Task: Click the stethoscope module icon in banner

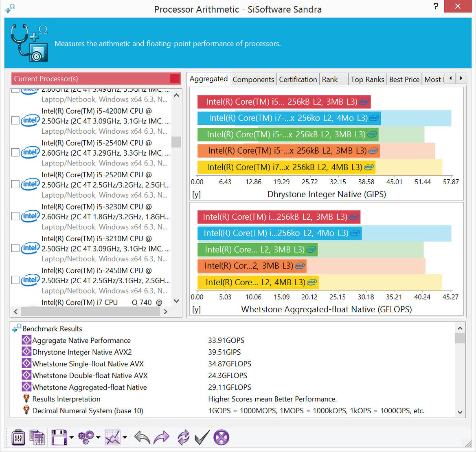Action: [29, 43]
